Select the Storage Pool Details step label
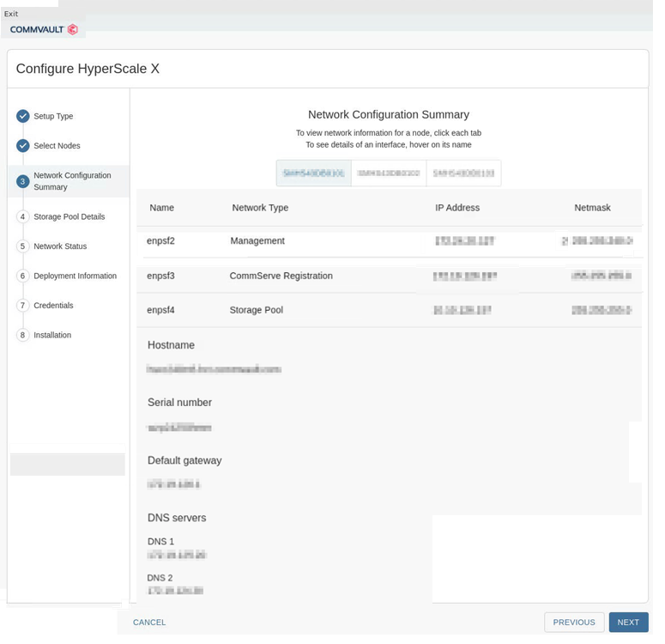Viewport: 665px width, 644px height. point(70,217)
